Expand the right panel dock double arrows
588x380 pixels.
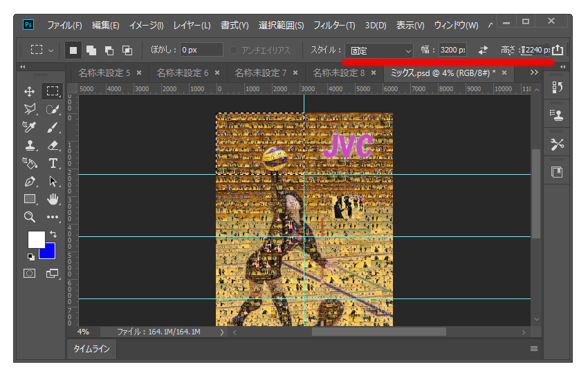(x=563, y=66)
